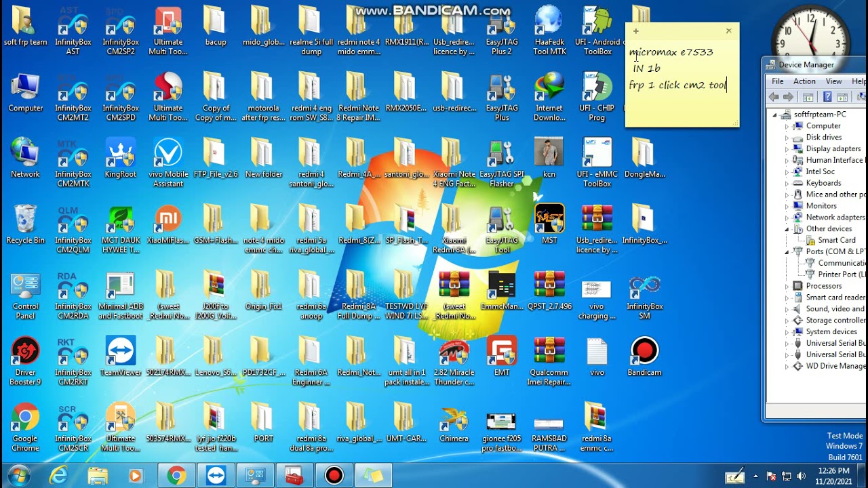Open UFI - CHIP Prog shortcut
Viewport: 868px width, 488px height.
(597, 97)
